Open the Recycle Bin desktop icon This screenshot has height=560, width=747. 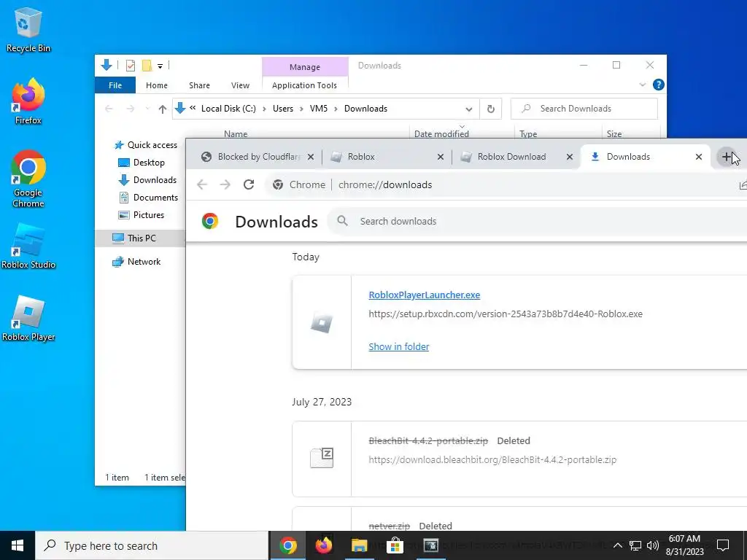point(28,29)
